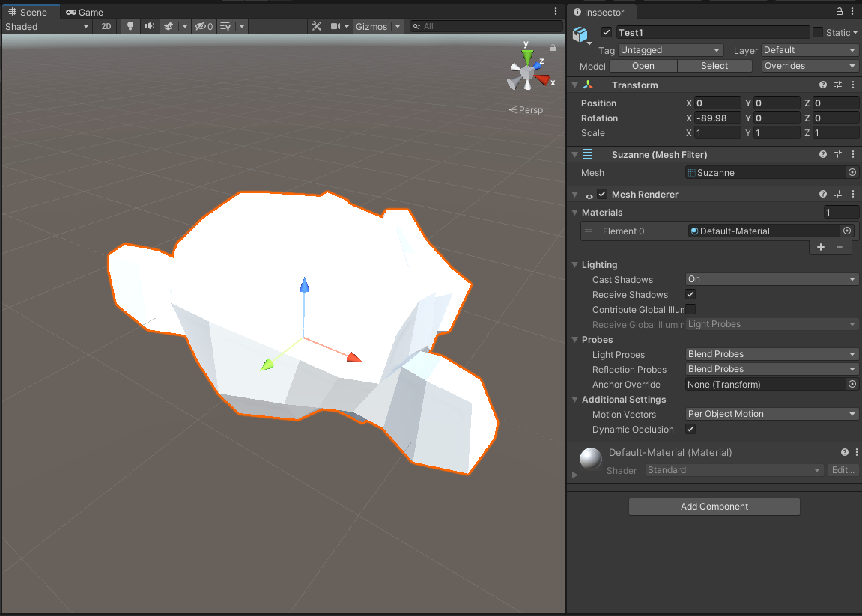
Task: Toggle 2D view mode
Action: coord(106,26)
